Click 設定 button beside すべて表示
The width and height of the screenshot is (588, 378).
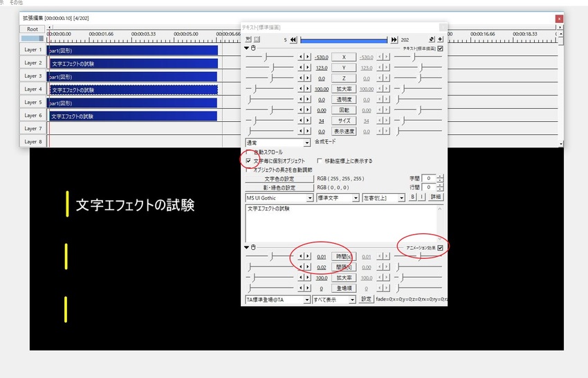(x=366, y=299)
